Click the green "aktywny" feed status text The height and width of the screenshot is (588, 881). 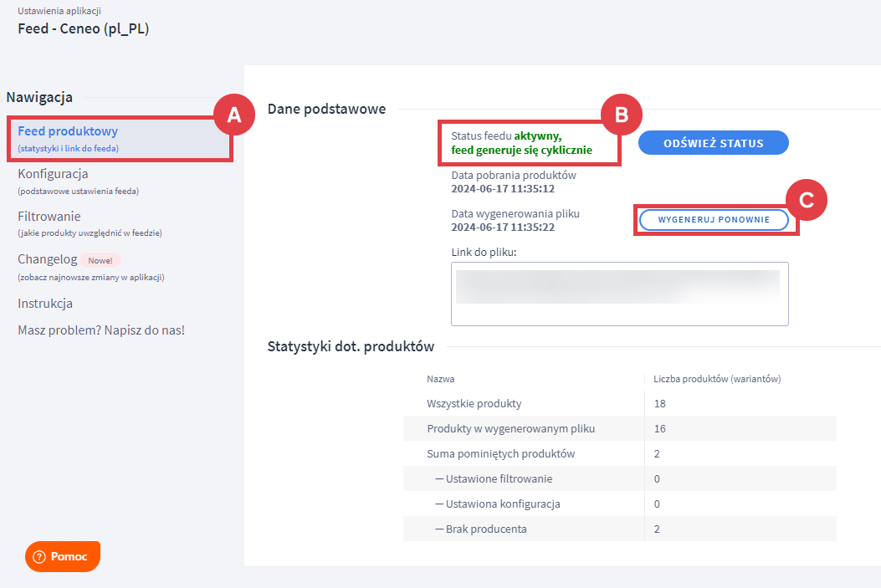coord(537,135)
